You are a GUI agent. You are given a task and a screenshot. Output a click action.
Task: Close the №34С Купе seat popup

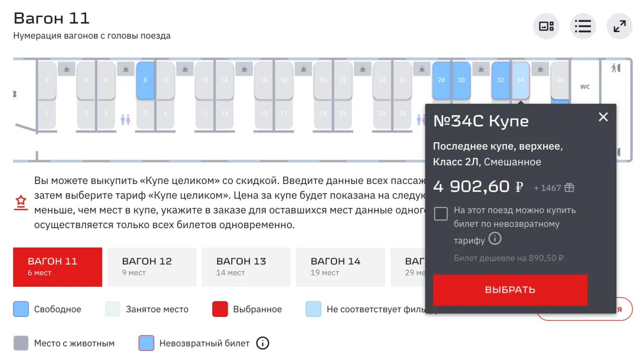point(603,117)
